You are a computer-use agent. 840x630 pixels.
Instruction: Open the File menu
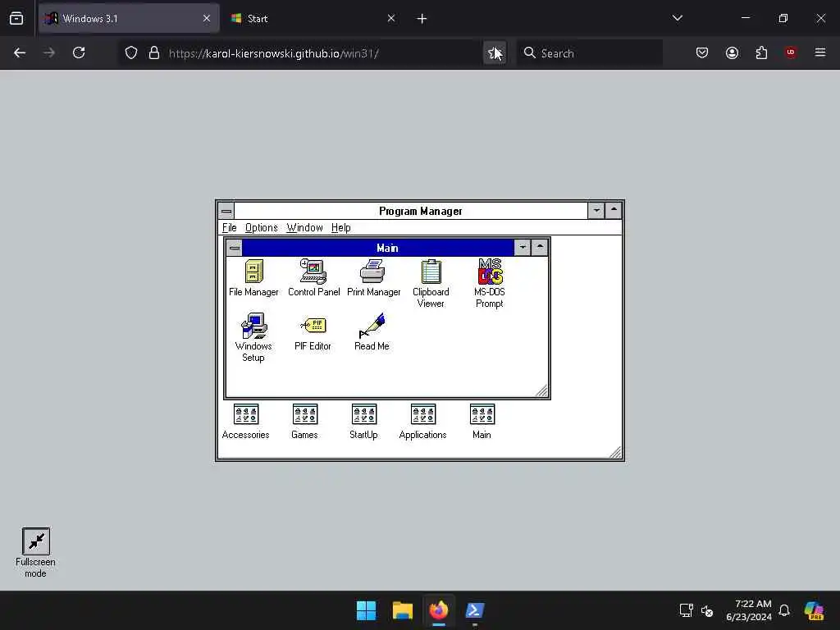point(230,228)
